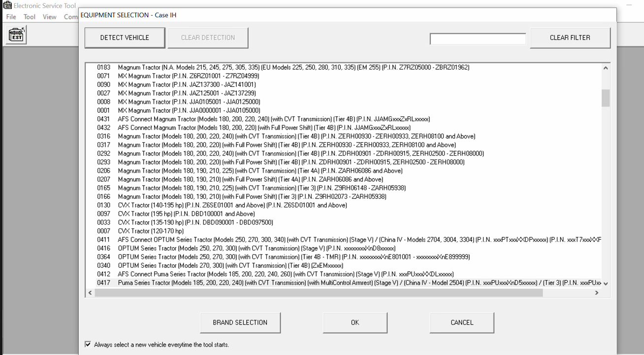Toggle Always select a new vehicle checkbox
Screen dimensions: 644x355
tap(88, 344)
